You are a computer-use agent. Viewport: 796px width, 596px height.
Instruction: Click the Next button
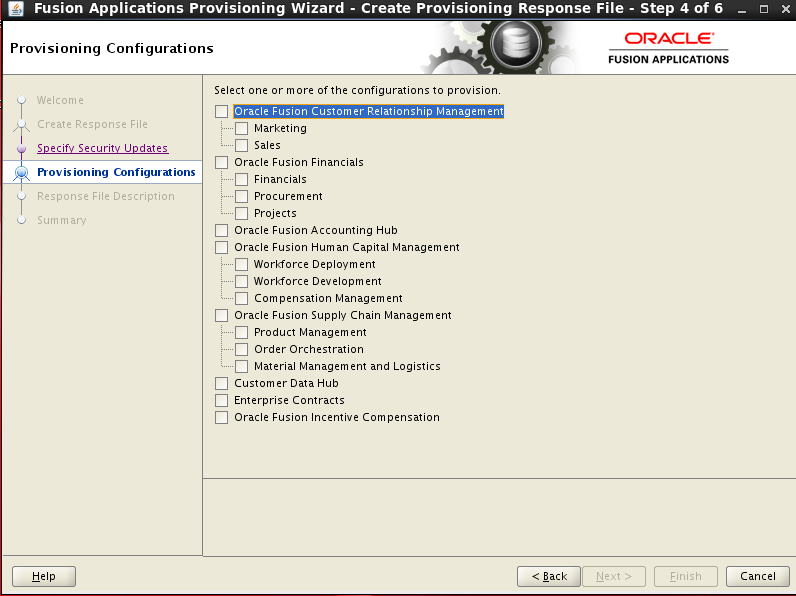point(614,576)
